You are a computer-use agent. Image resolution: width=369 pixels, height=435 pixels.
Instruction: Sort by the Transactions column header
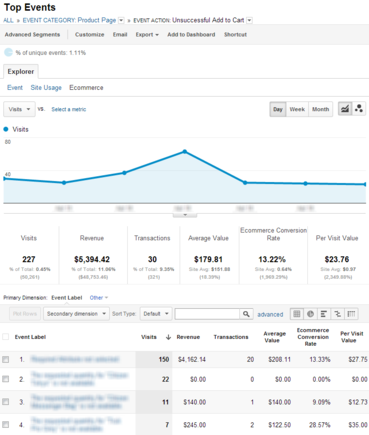[231, 337]
